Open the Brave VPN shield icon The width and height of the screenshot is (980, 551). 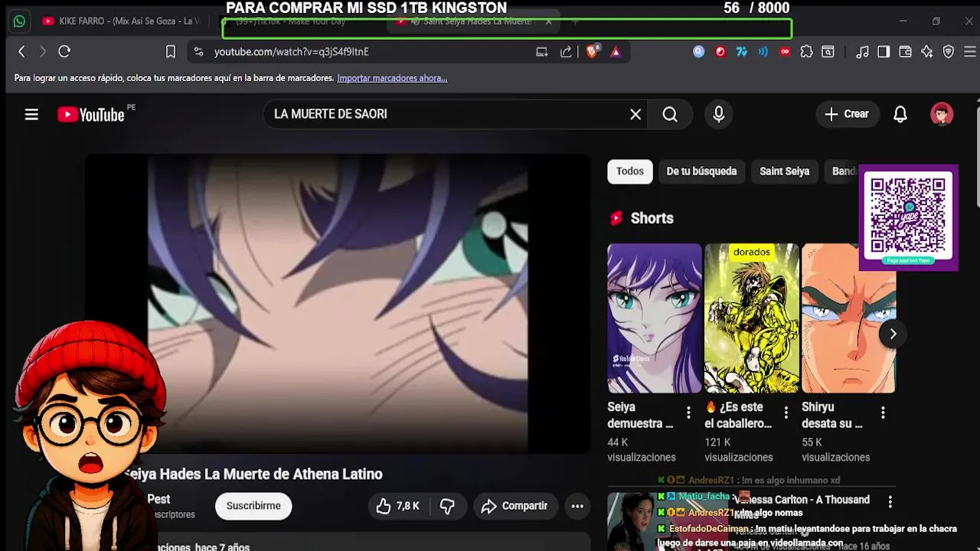[948, 51]
